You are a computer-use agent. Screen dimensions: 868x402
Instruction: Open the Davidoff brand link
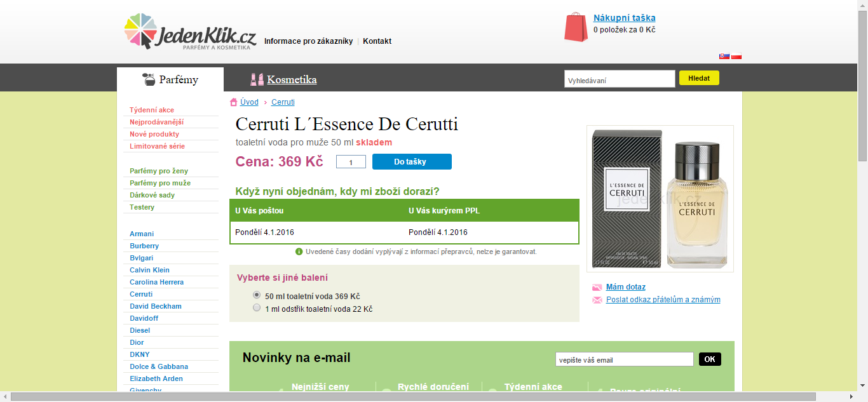pyautogui.click(x=144, y=318)
